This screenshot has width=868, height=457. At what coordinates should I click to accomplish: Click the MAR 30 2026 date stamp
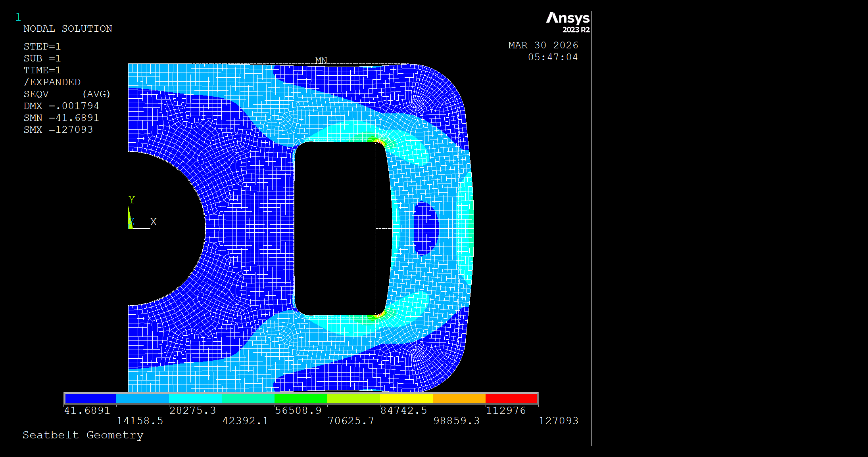(543, 45)
